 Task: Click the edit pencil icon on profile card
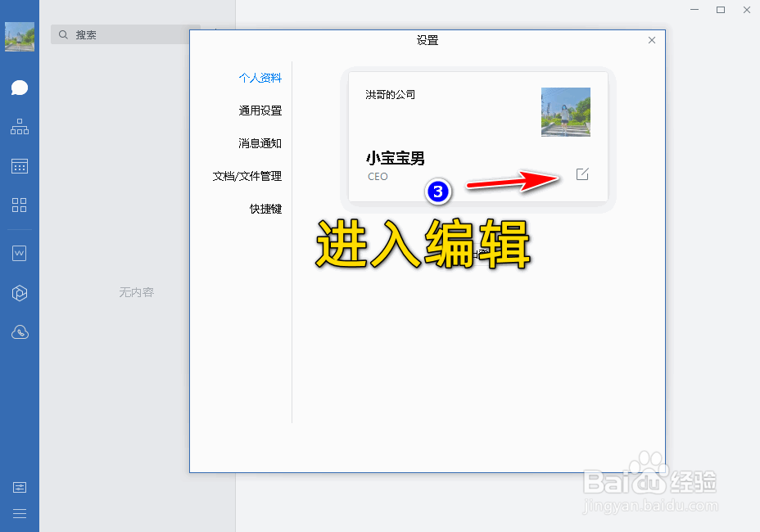[x=582, y=174]
